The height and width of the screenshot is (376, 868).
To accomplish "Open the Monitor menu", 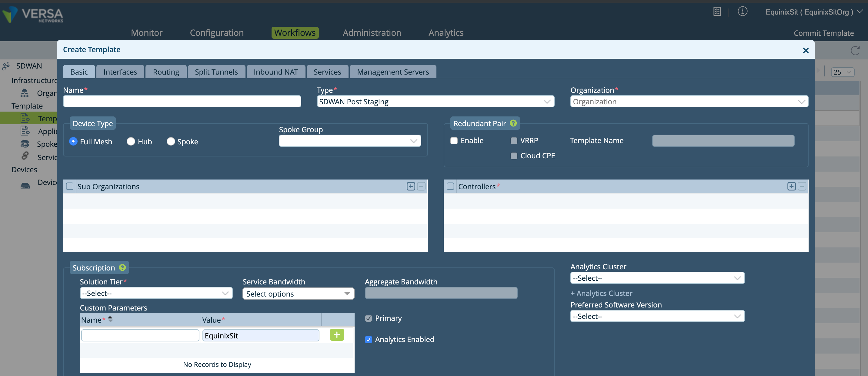I will click(147, 33).
